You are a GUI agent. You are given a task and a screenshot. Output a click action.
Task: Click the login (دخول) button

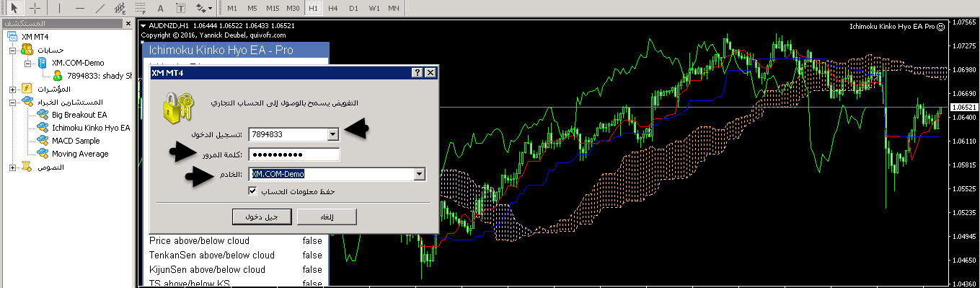click(261, 217)
